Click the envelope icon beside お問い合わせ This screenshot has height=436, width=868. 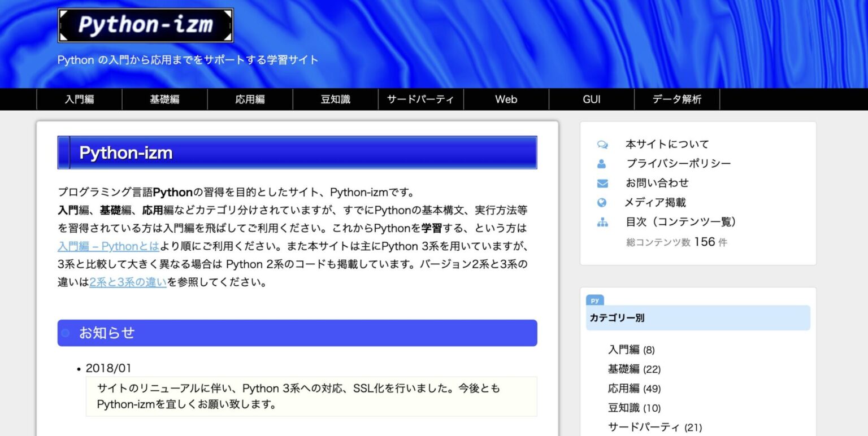(x=602, y=182)
